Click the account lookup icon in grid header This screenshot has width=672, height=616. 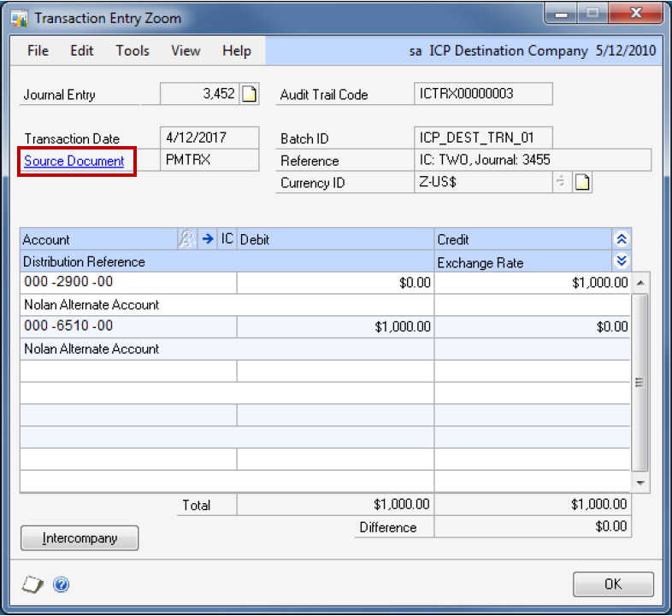click(x=186, y=240)
